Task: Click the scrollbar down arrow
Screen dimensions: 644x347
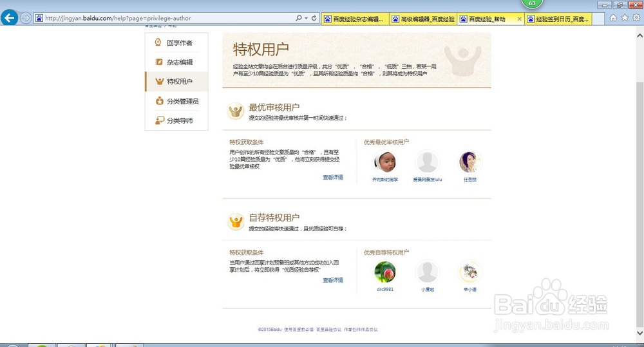Action: [x=639, y=333]
